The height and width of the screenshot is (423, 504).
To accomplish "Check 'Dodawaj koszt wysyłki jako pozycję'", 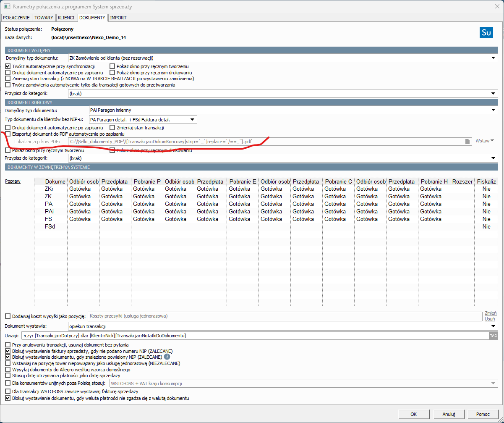I will tap(8, 316).
